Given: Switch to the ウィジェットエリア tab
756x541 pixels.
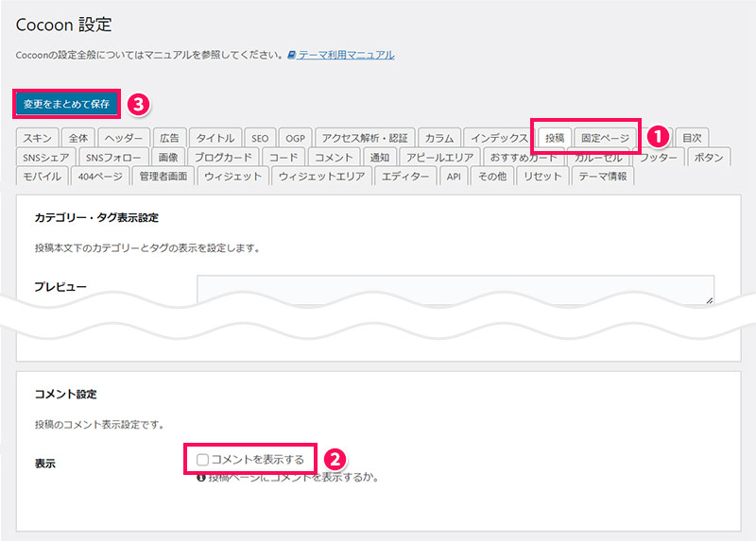Looking at the screenshot, I should pyautogui.click(x=321, y=177).
